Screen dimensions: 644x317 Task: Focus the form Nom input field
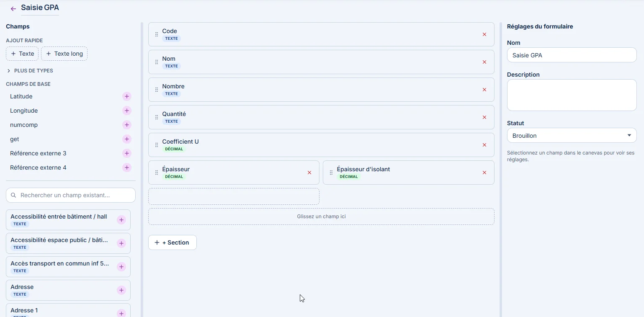(x=572, y=55)
